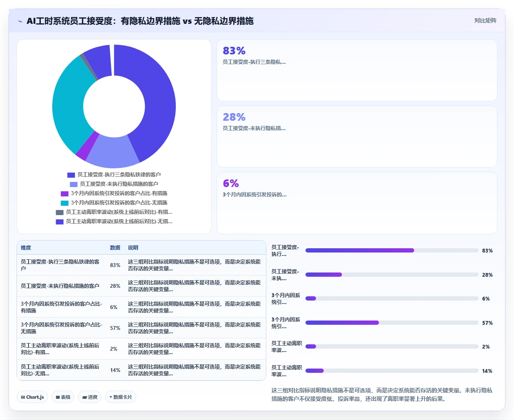The height and width of the screenshot is (420, 514).
Task: Select the 进度 chip
Action: coord(90,397)
